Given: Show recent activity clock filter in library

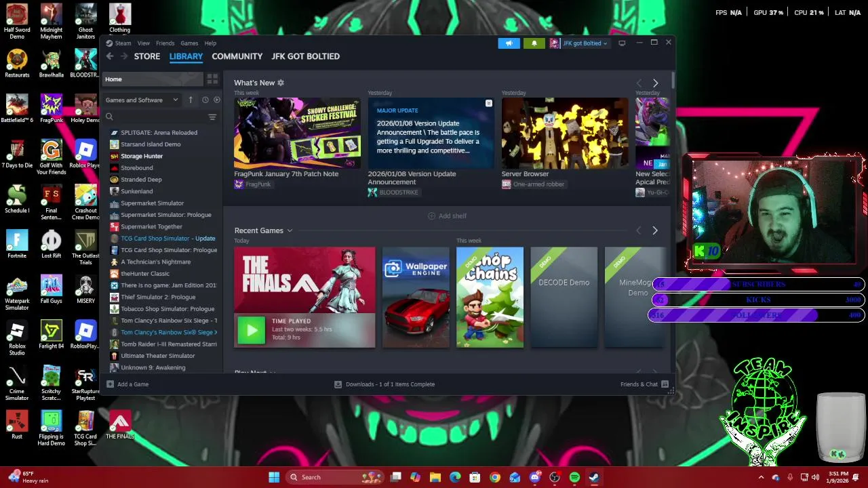Looking at the screenshot, I should coord(205,100).
